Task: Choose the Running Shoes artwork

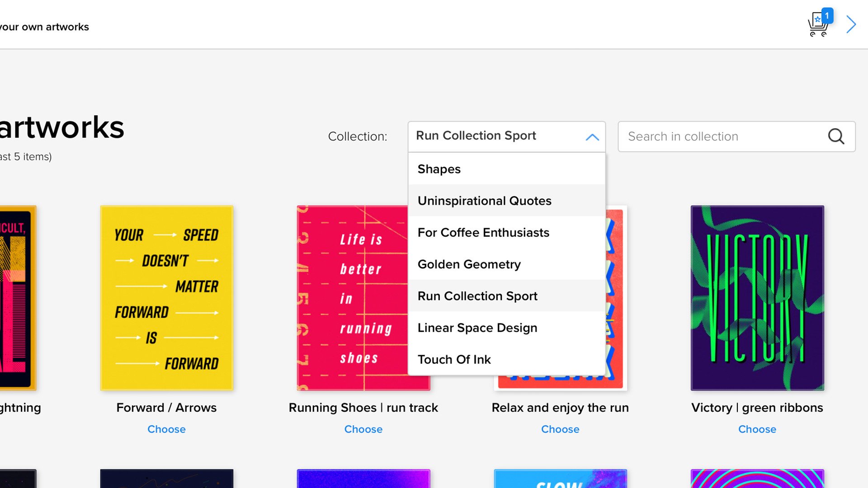Action: pyautogui.click(x=363, y=429)
